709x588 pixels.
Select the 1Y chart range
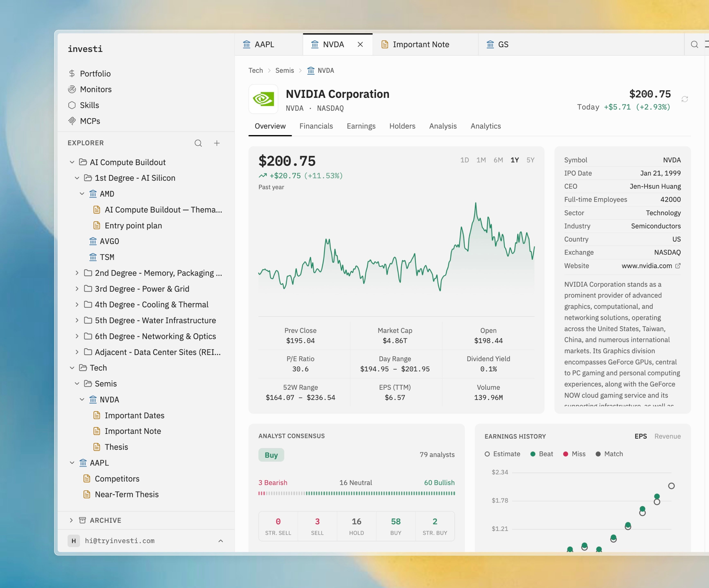[x=515, y=160]
